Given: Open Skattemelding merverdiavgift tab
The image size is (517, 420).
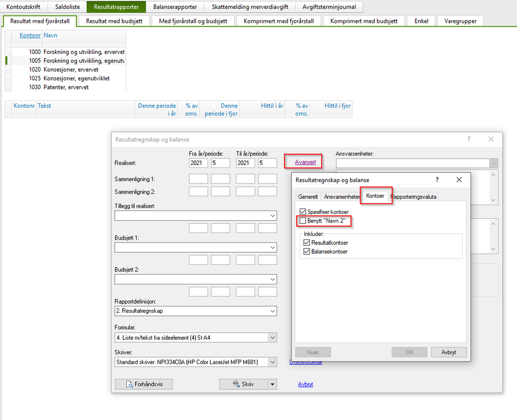Looking at the screenshot, I should tap(250, 7).
